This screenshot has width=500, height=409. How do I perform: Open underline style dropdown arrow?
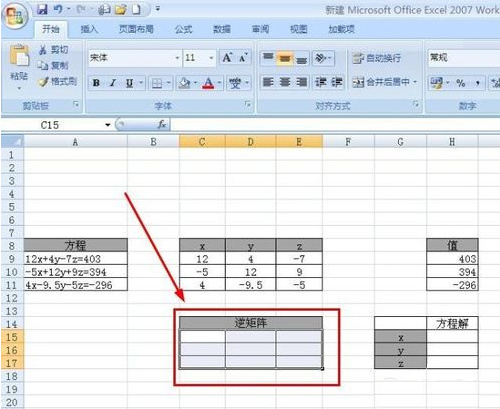pyautogui.click(x=141, y=83)
